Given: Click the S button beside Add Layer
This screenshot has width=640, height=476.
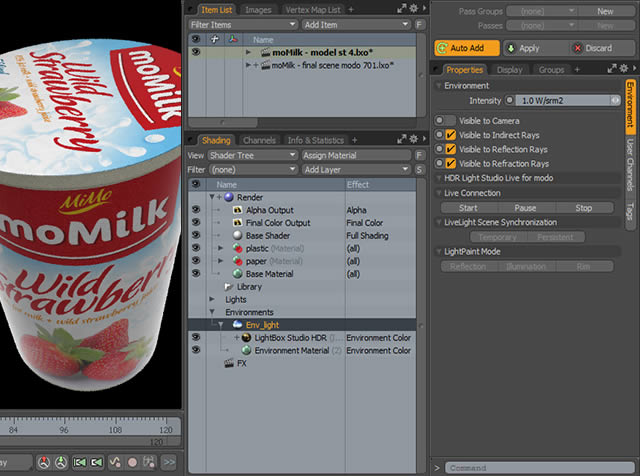Looking at the screenshot, I should point(419,170).
